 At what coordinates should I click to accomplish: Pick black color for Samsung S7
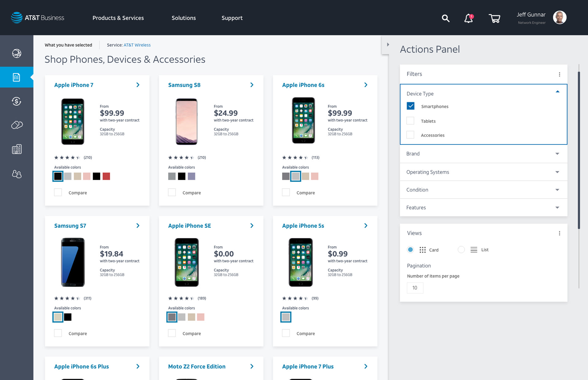click(68, 317)
